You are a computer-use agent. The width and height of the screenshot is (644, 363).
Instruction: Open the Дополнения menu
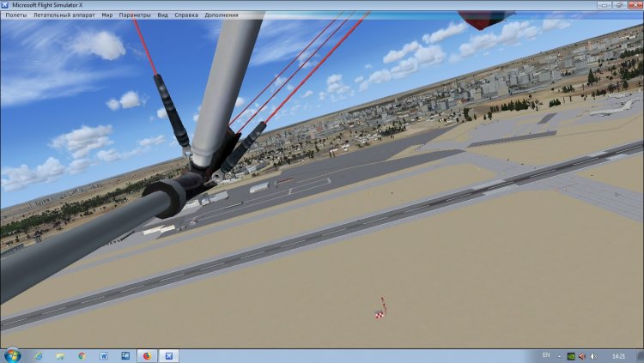(x=222, y=15)
